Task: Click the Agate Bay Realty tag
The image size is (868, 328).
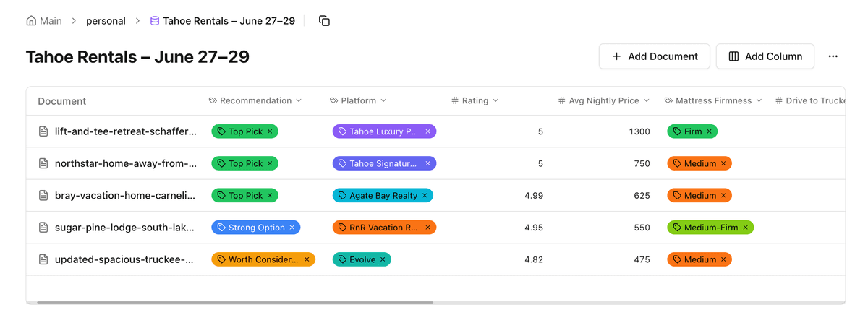Action: coord(383,195)
